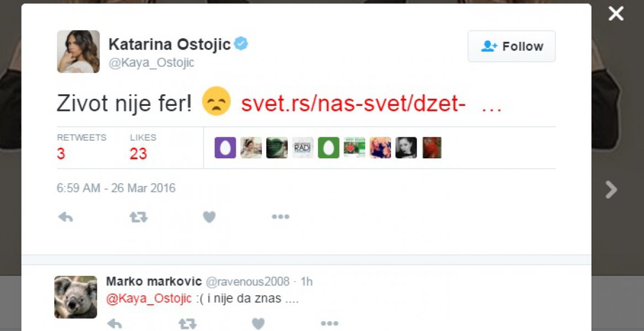Follow Katarina Ostojic
Screen dimensions: 644x331
point(511,46)
